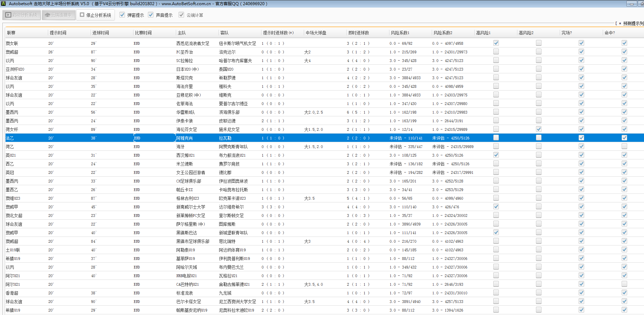644x315 pixels.
Task: Click the 风险系数1 column header
Action: point(400,33)
